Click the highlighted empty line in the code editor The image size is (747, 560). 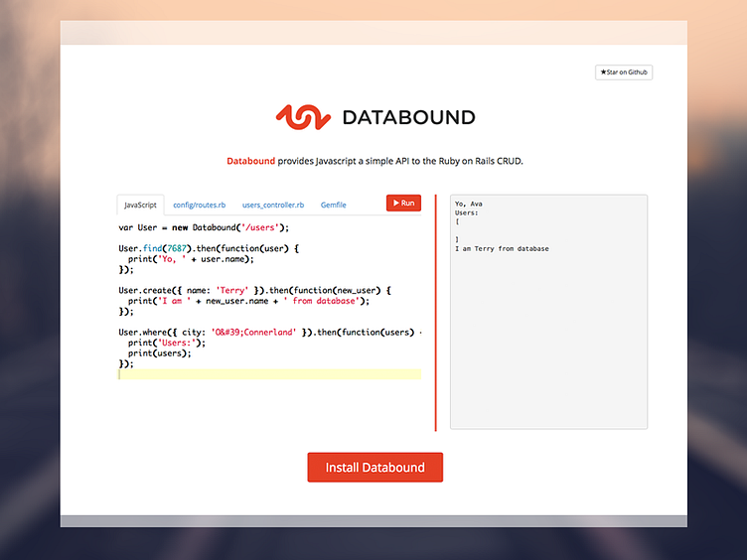coord(269,374)
